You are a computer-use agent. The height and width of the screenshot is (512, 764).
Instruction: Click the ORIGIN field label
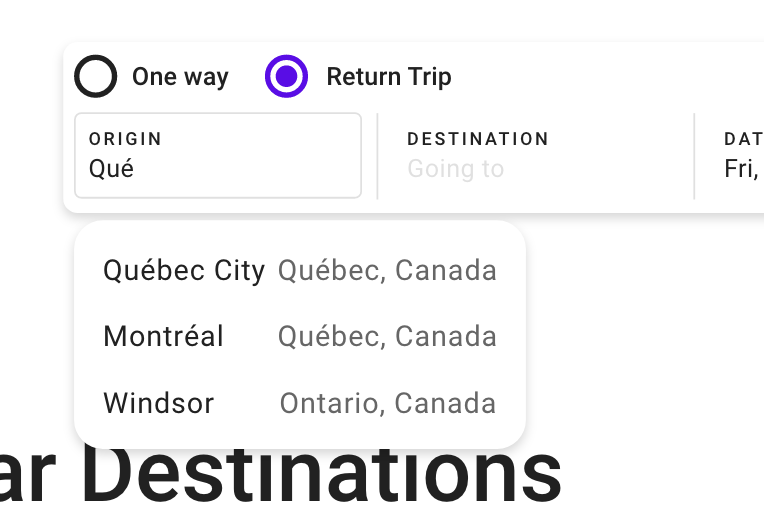coord(125,139)
